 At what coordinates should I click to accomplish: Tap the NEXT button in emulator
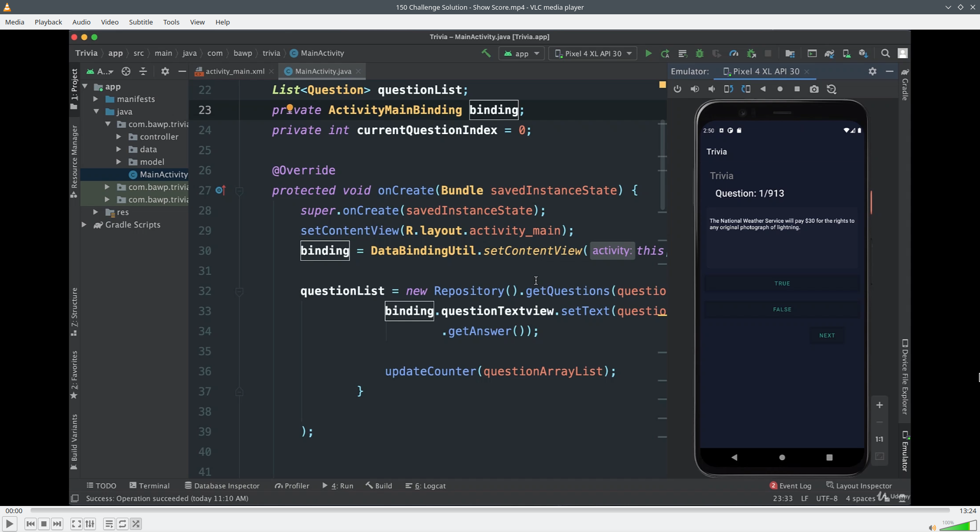(827, 336)
